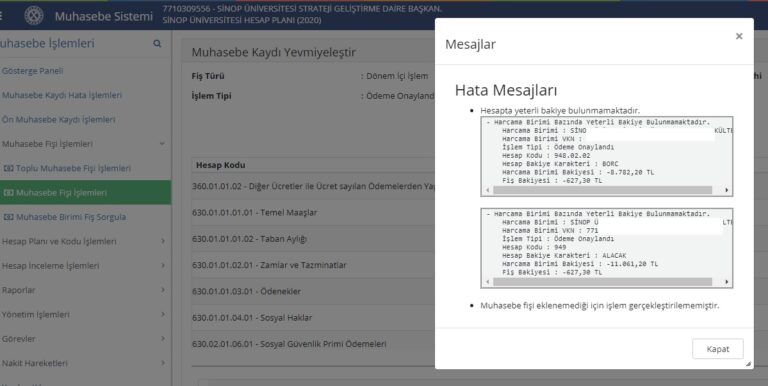
Task: Click the university logo beside Muhasebe Sistemi
Action: 34,16
